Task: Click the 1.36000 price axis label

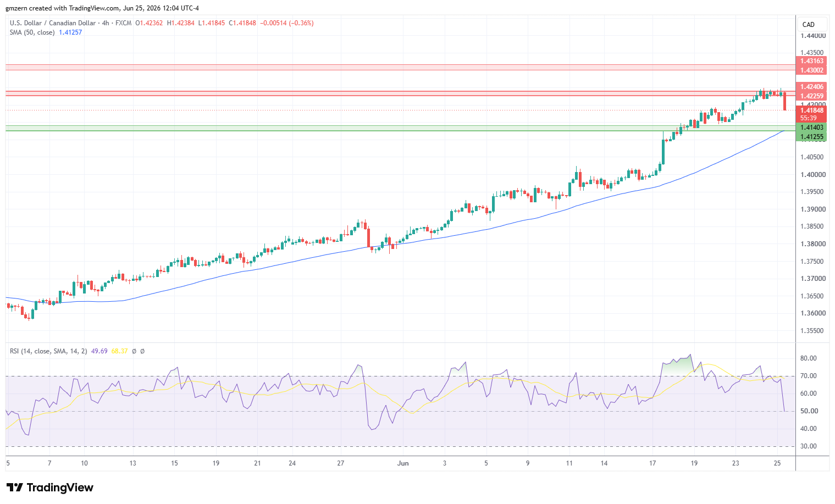Action: [812, 313]
